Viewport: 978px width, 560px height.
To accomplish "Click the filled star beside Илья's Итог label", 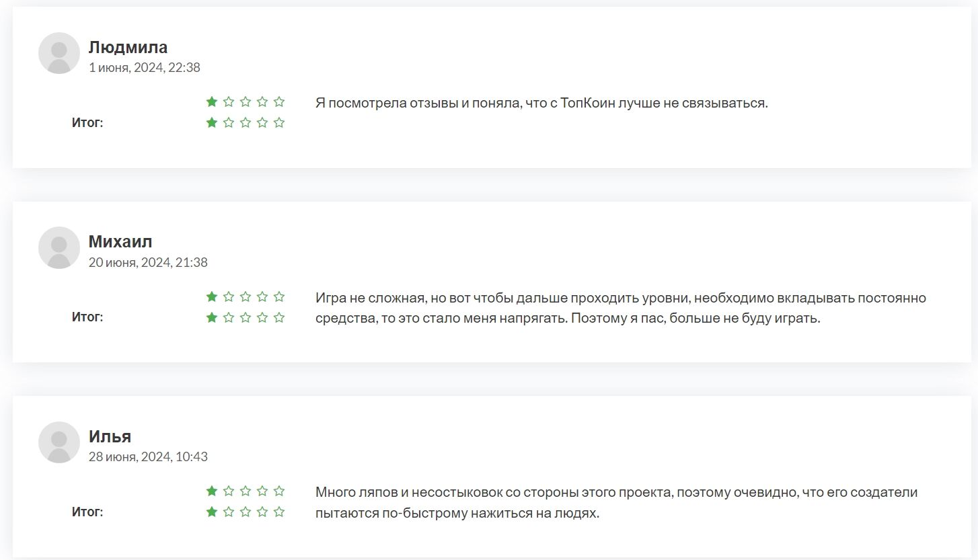I will pos(211,512).
